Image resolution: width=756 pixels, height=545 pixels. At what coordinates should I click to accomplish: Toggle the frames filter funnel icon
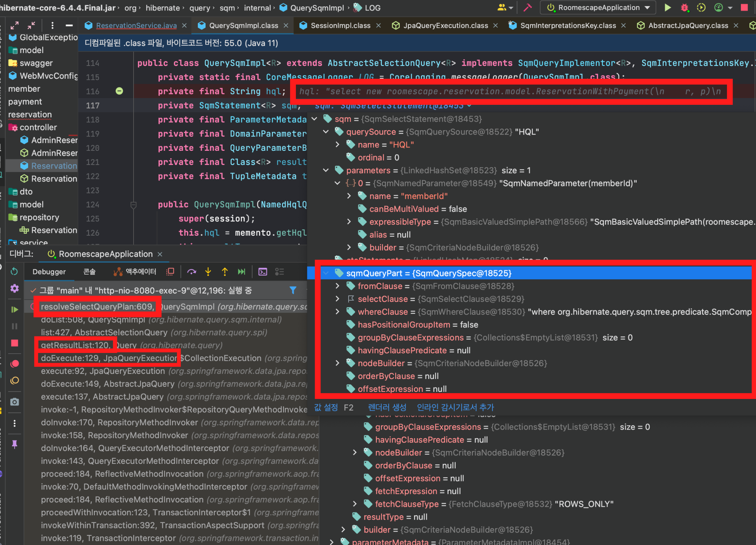(293, 290)
